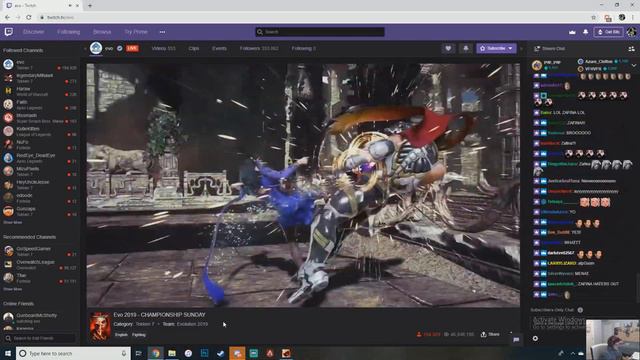Click the info icon beside Subscribers-Only Chat
640x360 pixels.
[580, 310]
